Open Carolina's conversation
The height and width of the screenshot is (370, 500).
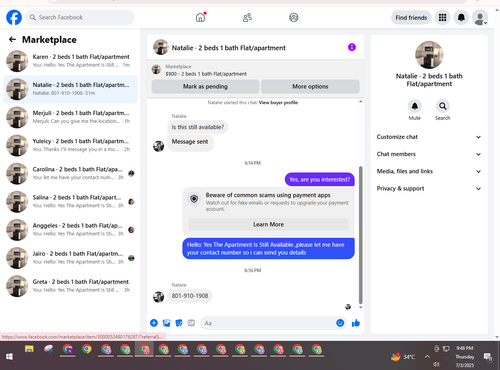point(70,173)
